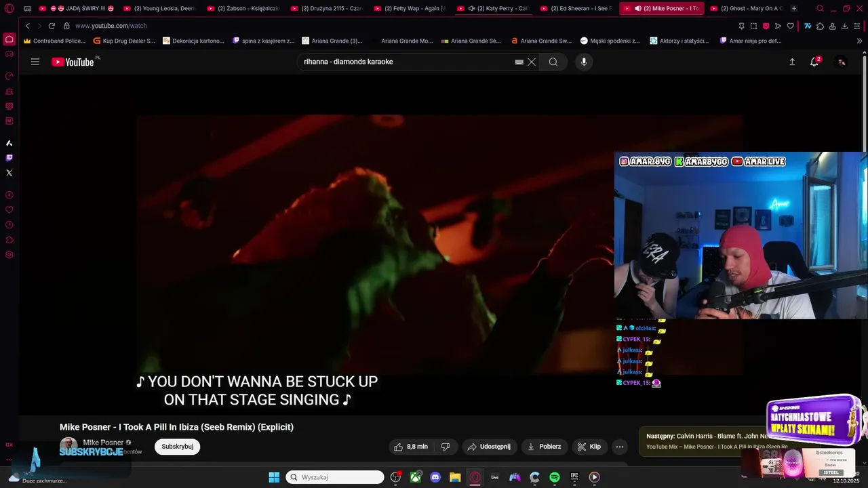Open GX Control speedometer icon in sidebar

click(x=9, y=76)
